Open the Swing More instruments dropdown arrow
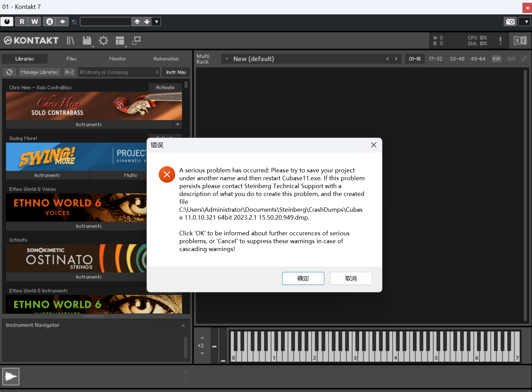 click(x=178, y=125)
